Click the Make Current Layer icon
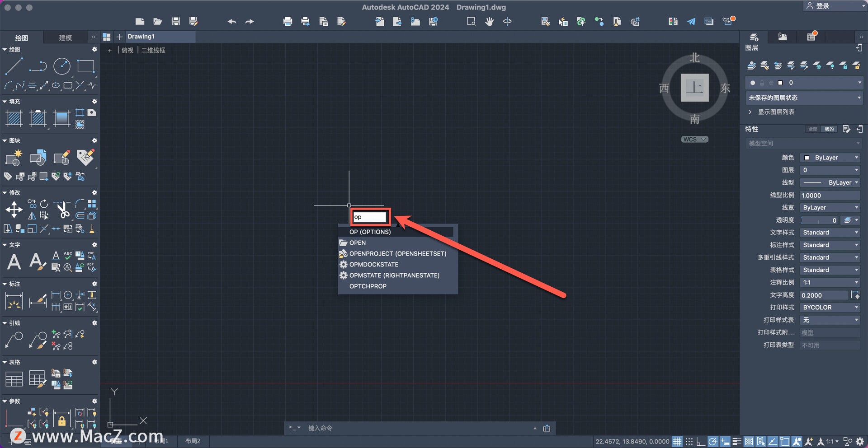868x448 pixels. (x=751, y=65)
